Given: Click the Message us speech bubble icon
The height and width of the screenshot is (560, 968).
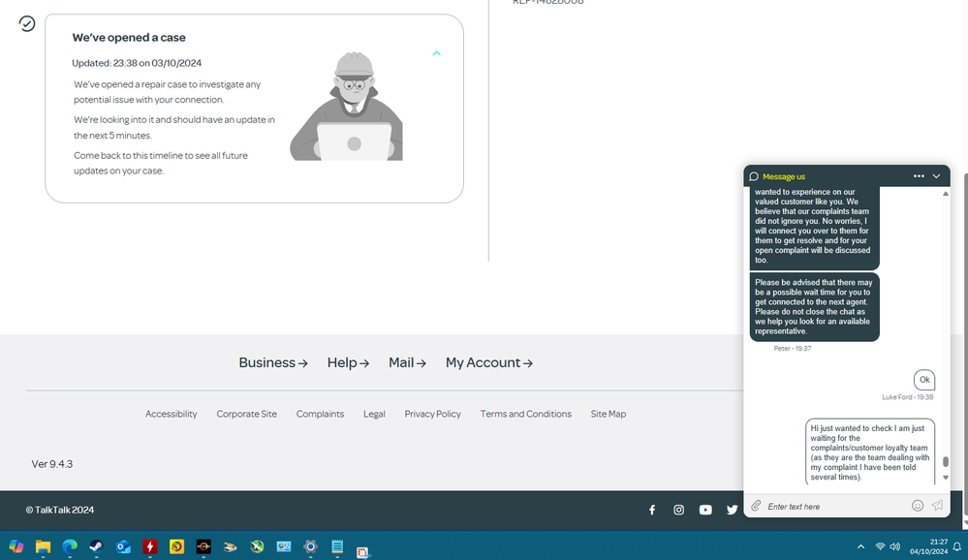Looking at the screenshot, I should coord(754,176).
